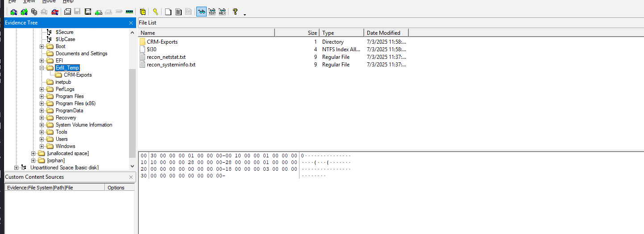644x234 pixels.
Task: Click the Verify Drive/Image icon
Action: click(x=119, y=12)
